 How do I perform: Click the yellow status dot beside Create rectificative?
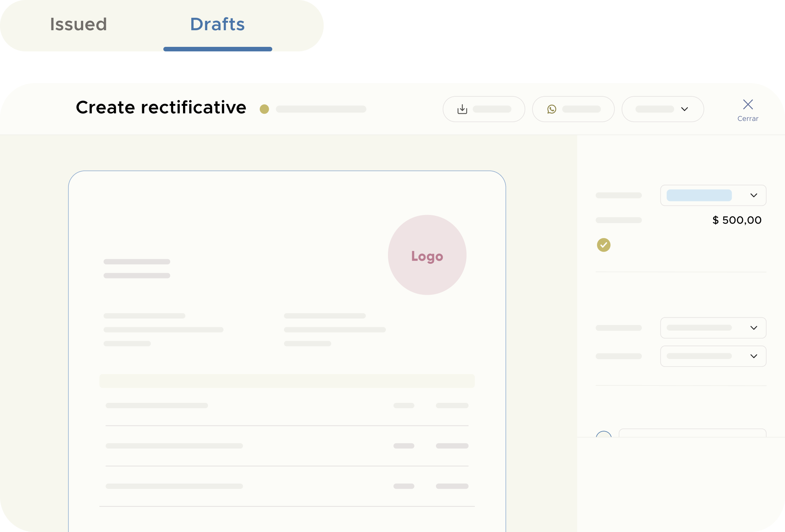(265, 108)
